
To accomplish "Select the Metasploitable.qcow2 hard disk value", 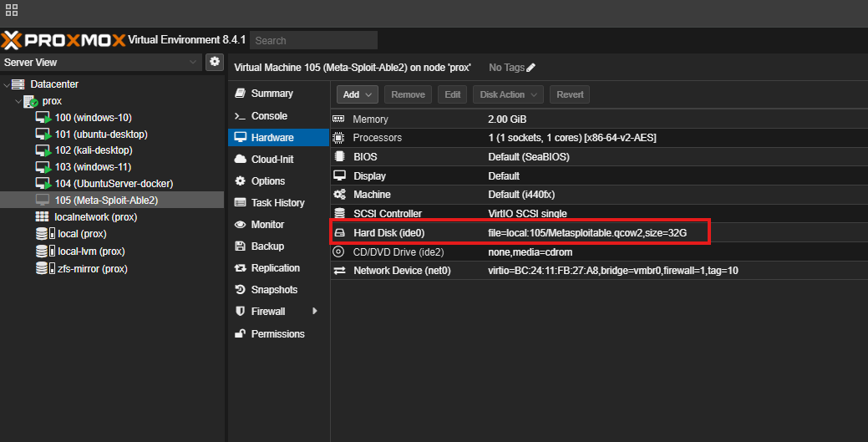I will point(587,233).
